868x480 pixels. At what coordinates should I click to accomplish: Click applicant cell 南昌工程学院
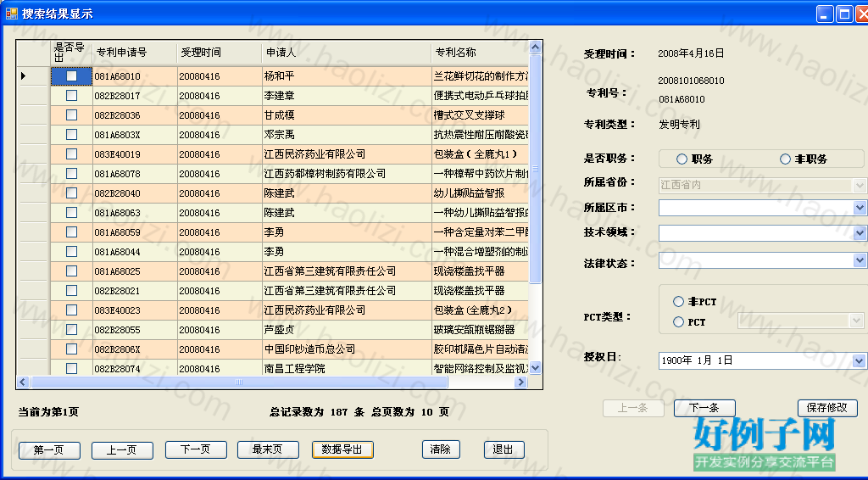[x=346, y=368]
